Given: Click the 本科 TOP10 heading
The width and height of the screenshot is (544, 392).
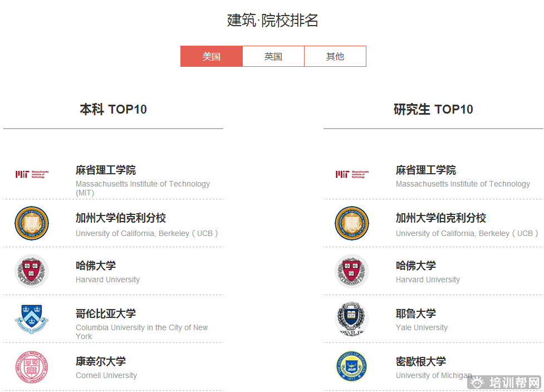Looking at the screenshot, I should pos(113,109).
